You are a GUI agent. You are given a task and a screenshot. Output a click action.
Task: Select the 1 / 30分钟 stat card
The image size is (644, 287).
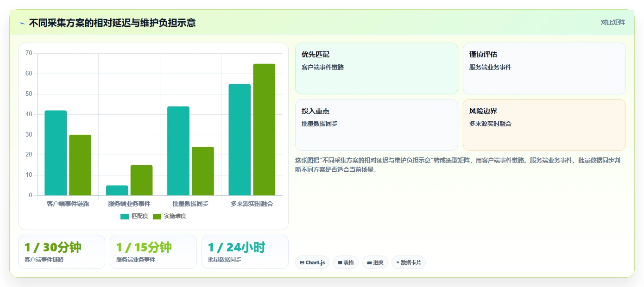coord(62,252)
